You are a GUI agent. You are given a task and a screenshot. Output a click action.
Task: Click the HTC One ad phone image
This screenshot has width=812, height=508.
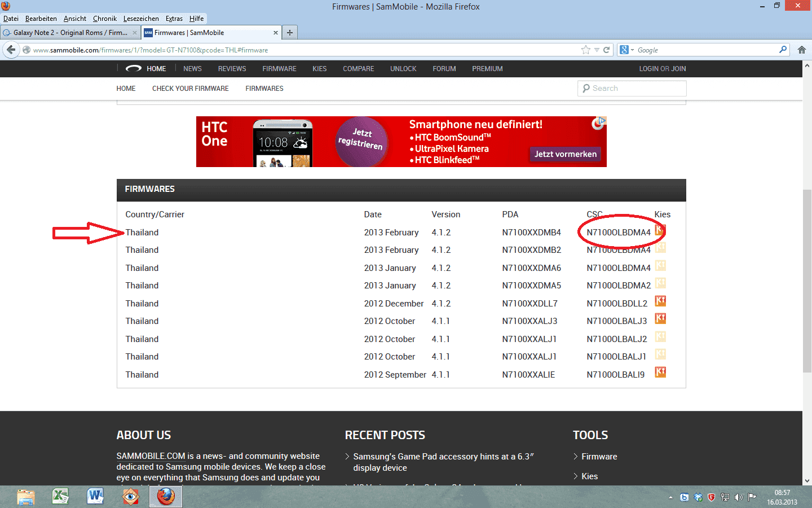pyautogui.click(x=283, y=143)
